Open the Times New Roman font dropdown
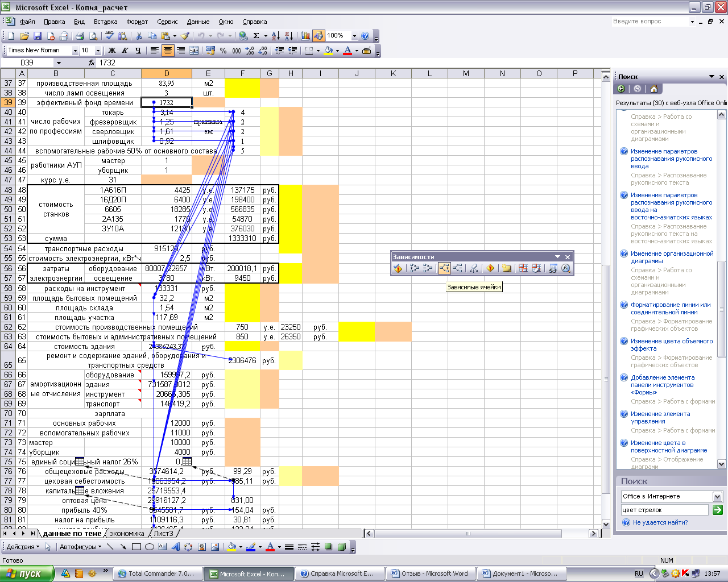 75,51
